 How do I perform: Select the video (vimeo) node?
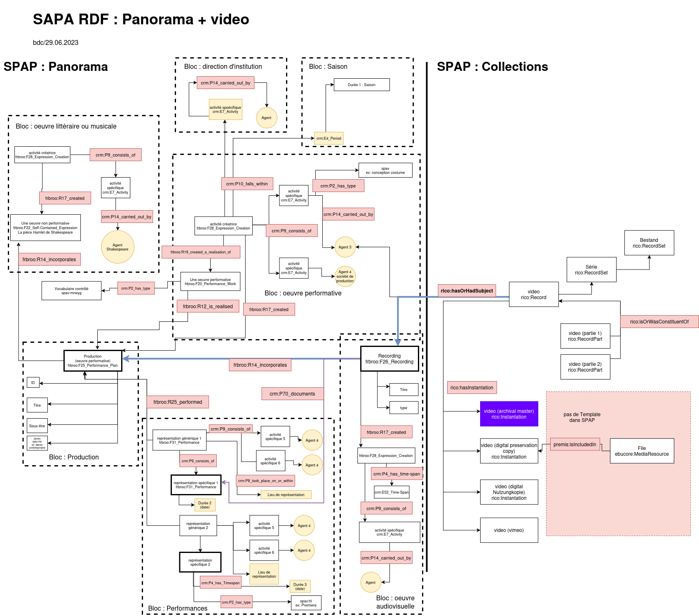point(509,530)
